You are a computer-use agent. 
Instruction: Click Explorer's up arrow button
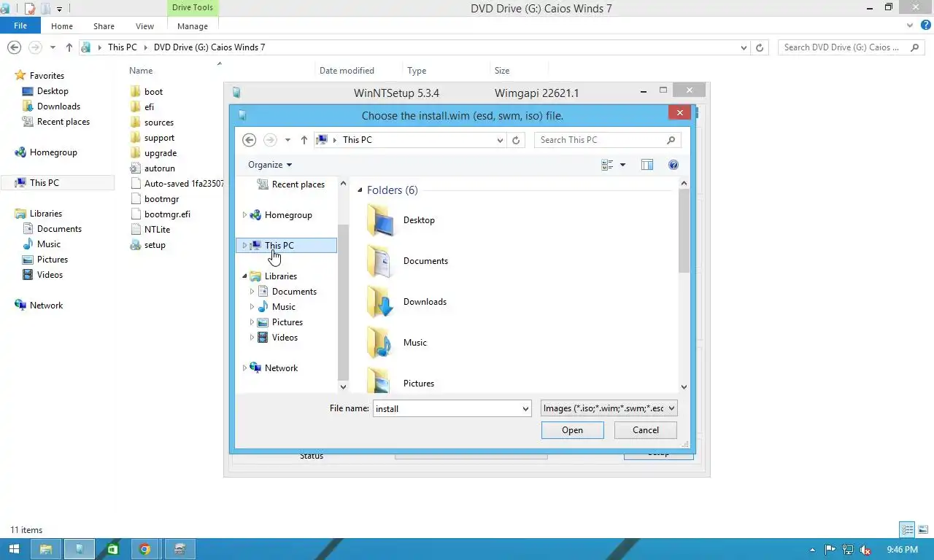click(x=69, y=47)
